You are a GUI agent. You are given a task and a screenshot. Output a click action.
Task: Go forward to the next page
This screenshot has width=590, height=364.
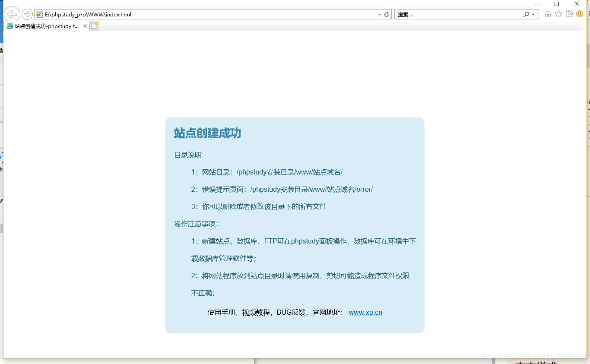27,14
